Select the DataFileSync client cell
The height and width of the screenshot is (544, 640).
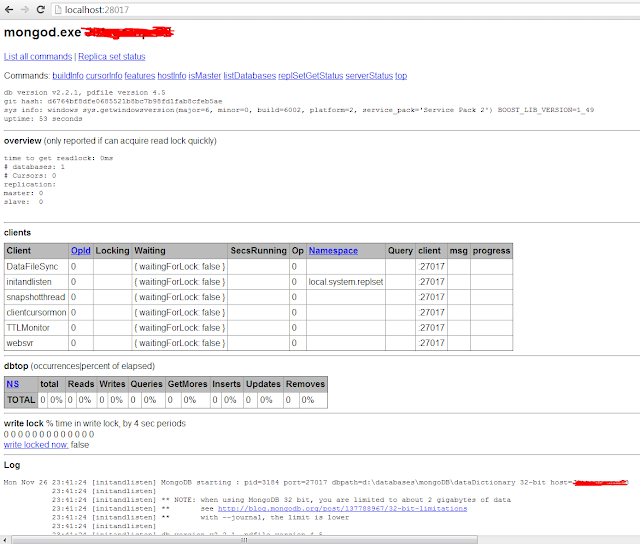tap(36, 266)
